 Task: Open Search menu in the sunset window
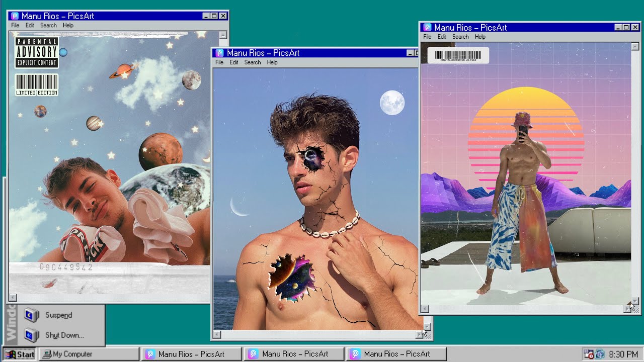(460, 37)
